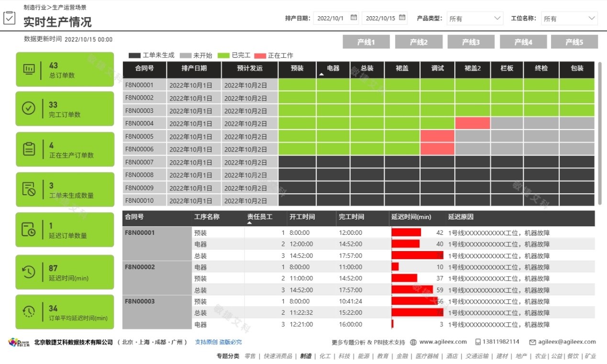Click the red delay bar for F8N00002 总装
Screen dimensions: 607x364
[x=412, y=290]
